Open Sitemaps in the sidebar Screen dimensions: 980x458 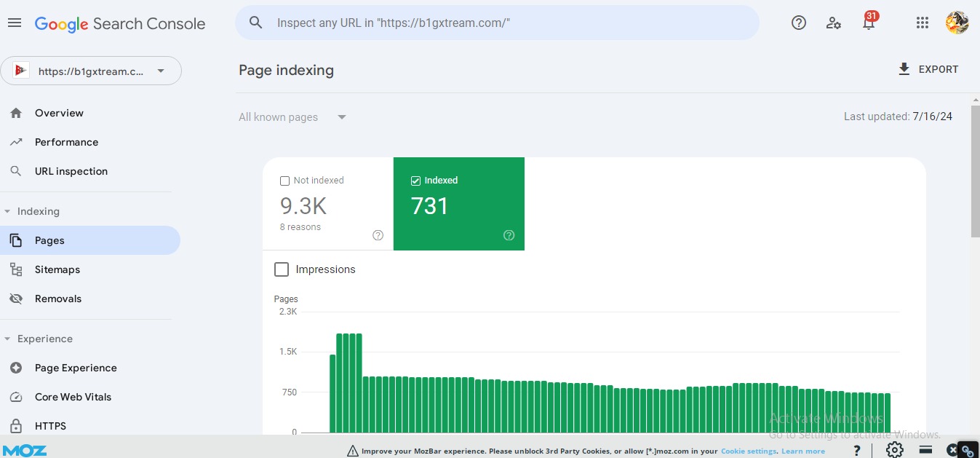pyautogui.click(x=57, y=269)
